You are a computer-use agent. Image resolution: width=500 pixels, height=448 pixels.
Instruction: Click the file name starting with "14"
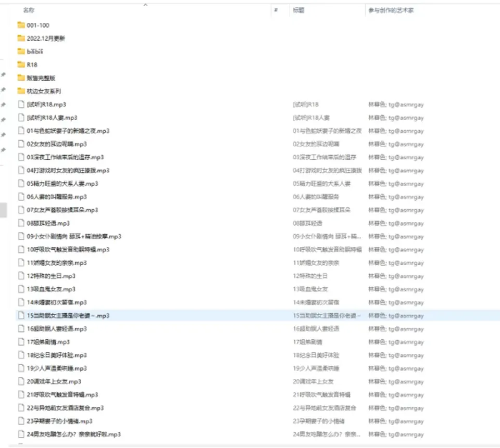(57, 302)
